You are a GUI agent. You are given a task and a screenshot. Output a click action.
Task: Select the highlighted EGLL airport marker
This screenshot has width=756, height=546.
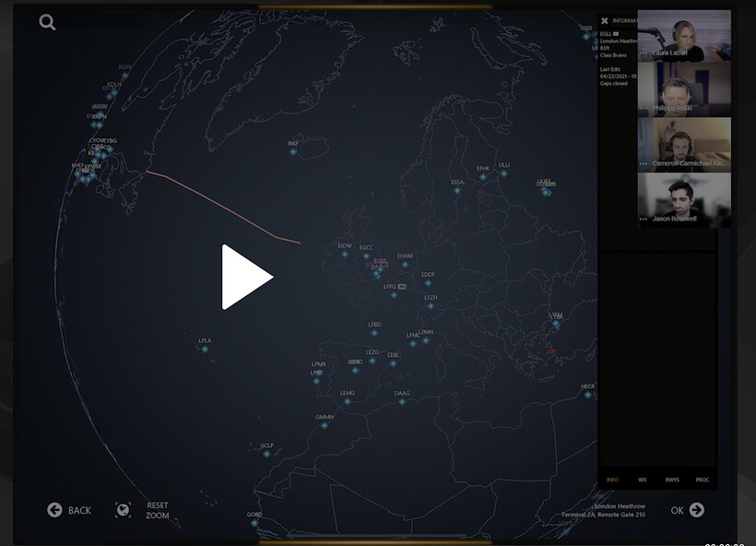(x=376, y=274)
